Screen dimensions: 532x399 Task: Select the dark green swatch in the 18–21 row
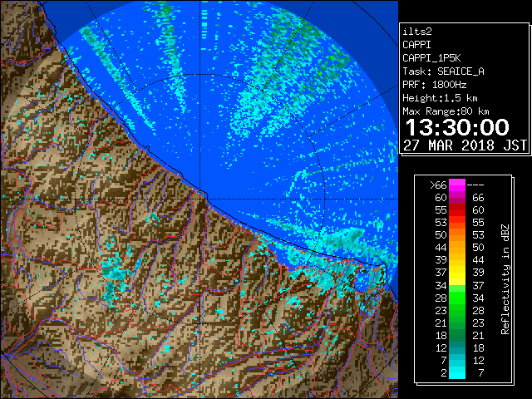click(457, 336)
